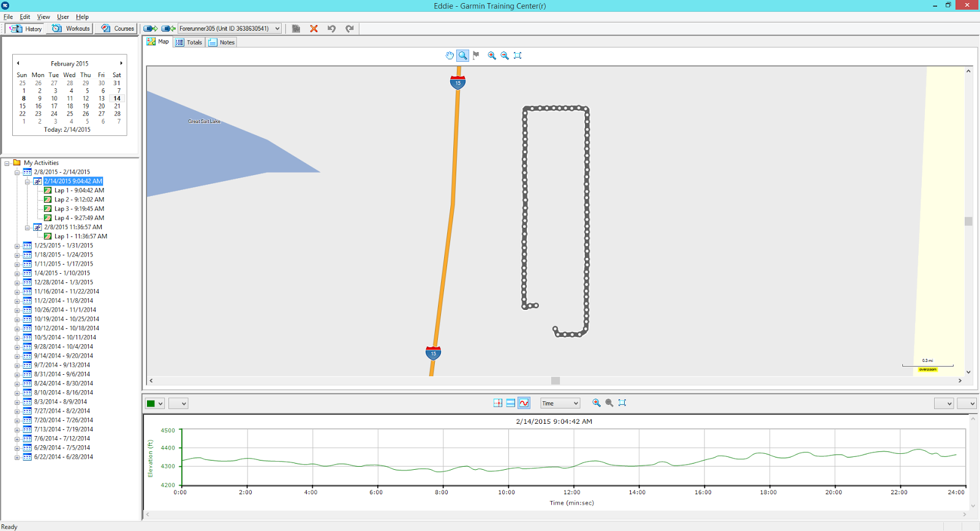Open the empty dropdown beside the green swatch
The image size is (980, 531).
(178, 404)
